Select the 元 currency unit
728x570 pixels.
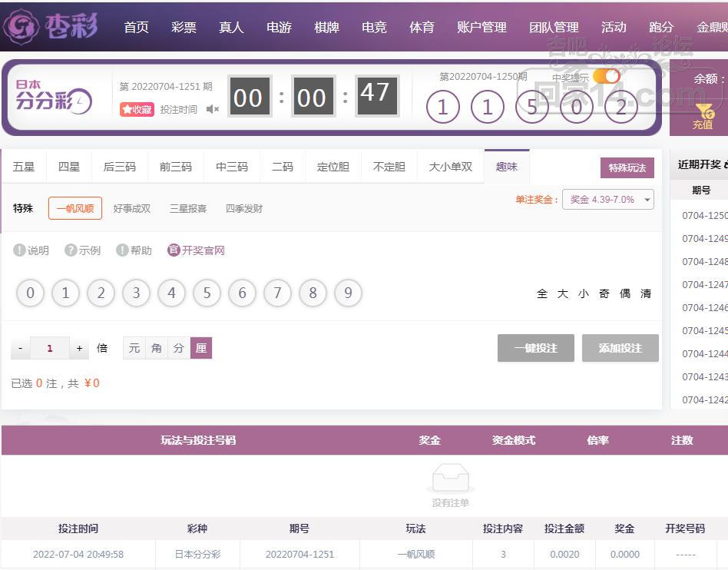coord(134,348)
